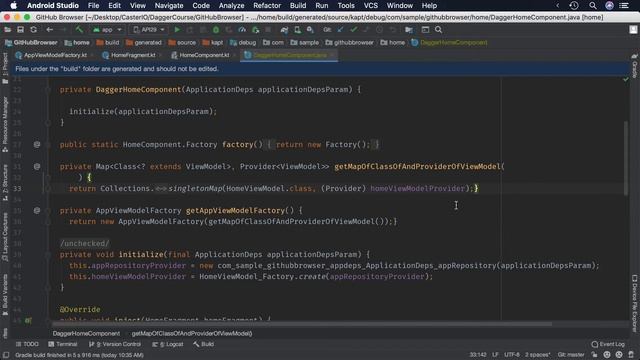The width and height of the screenshot is (640, 360).
Task: Toggle the tool window quick-access button in status bar
Action: 6,355
